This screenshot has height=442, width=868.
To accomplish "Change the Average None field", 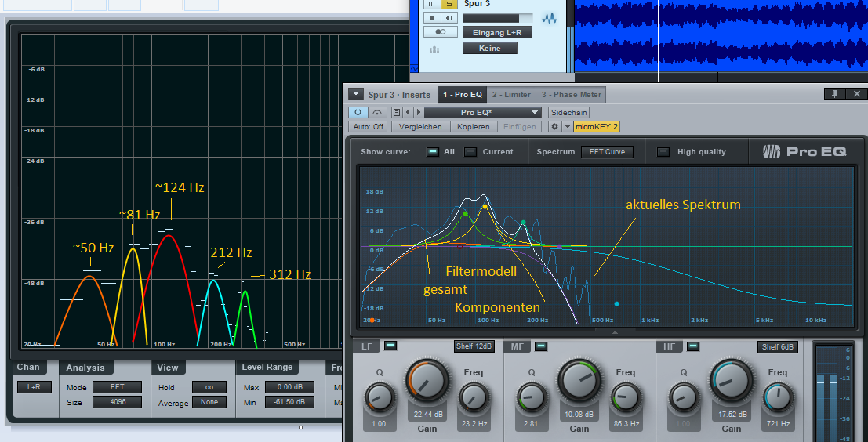I will tap(209, 402).
